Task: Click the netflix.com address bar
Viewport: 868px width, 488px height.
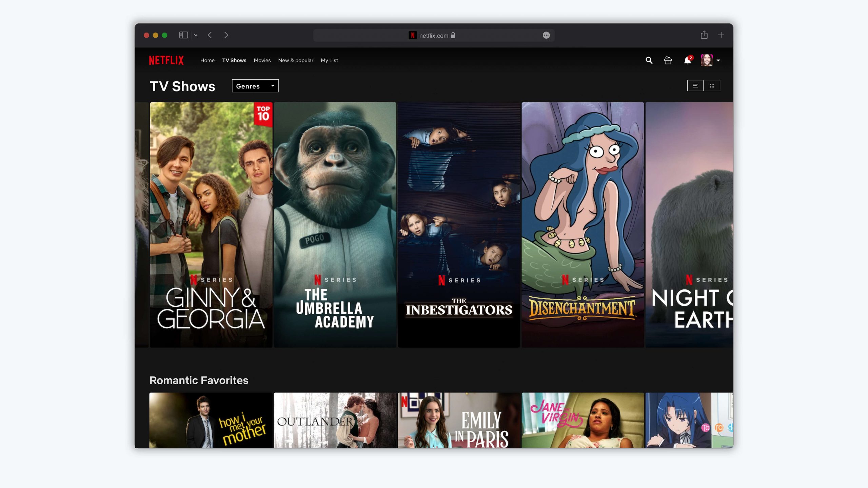Action: coord(434,35)
